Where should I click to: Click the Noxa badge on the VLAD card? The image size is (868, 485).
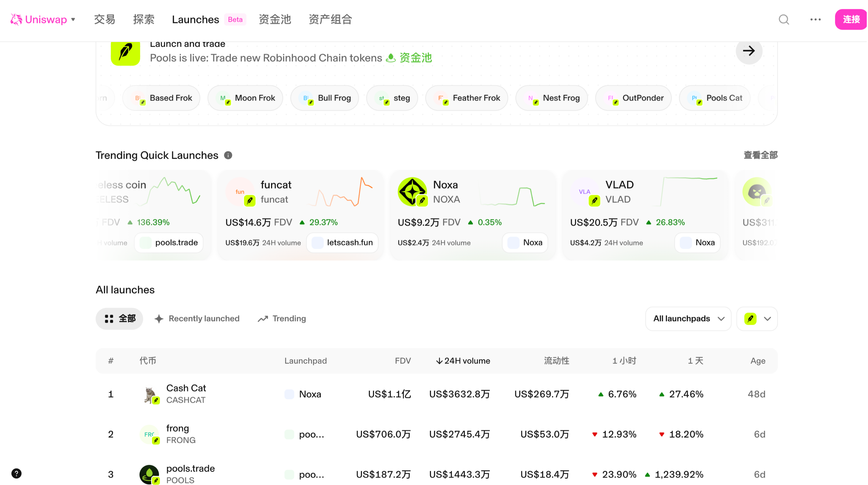(x=698, y=243)
